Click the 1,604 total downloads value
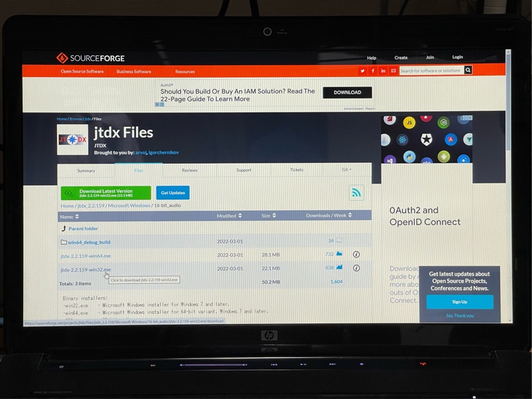This screenshot has height=399, width=532. point(336,281)
